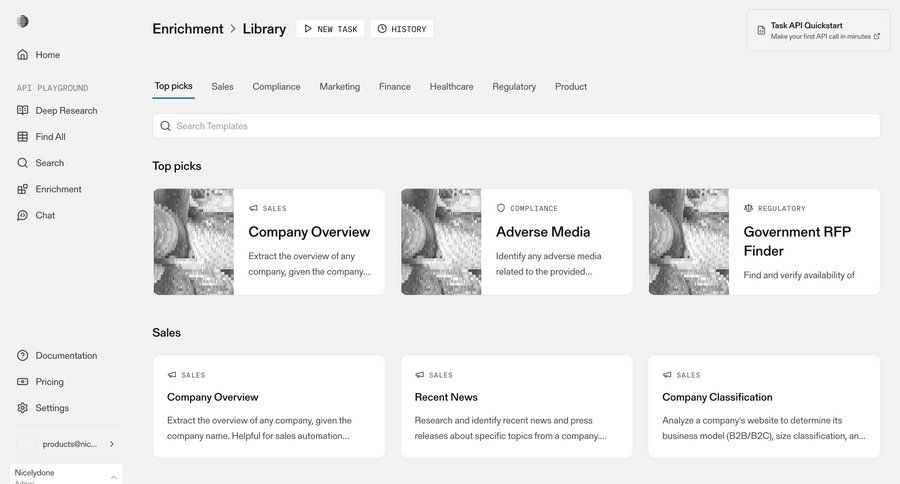Click the Search magnifier icon in sidebar
900x484 pixels.
point(23,163)
